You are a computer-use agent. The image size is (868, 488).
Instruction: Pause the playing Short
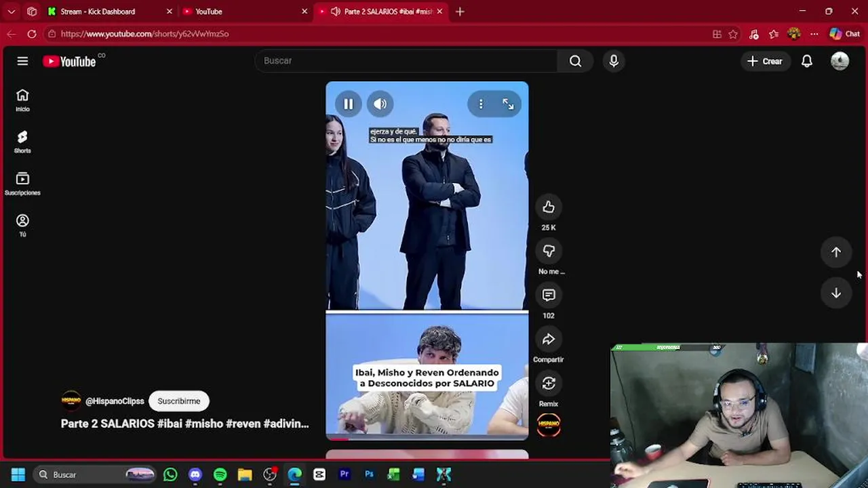pos(348,104)
